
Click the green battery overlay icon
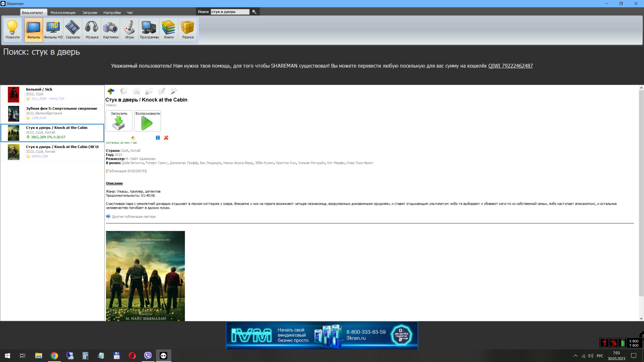[x=623, y=343]
